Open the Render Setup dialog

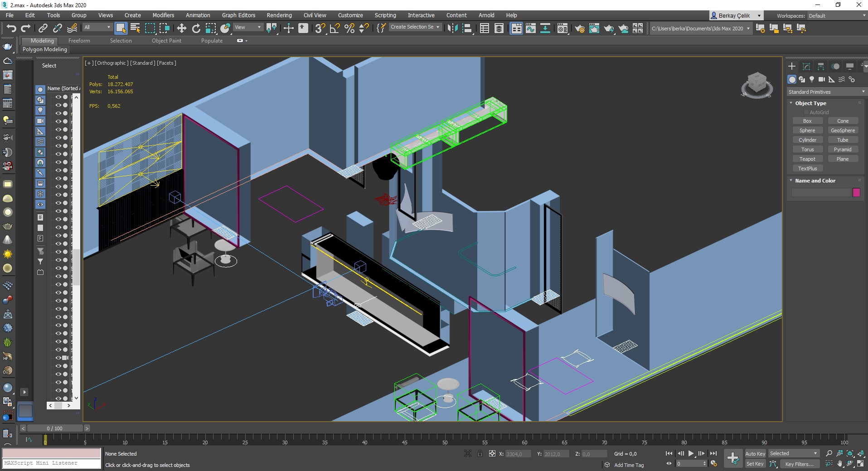coord(579,29)
